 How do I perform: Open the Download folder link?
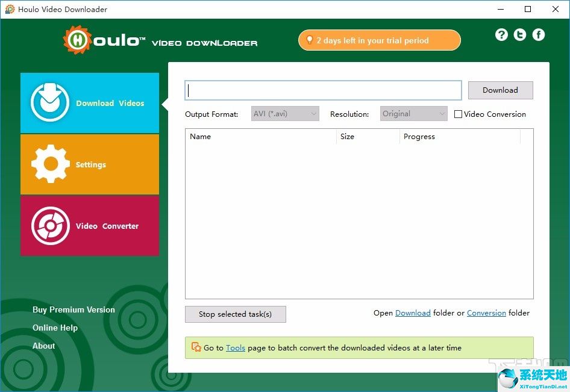click(x=413, y=313)
